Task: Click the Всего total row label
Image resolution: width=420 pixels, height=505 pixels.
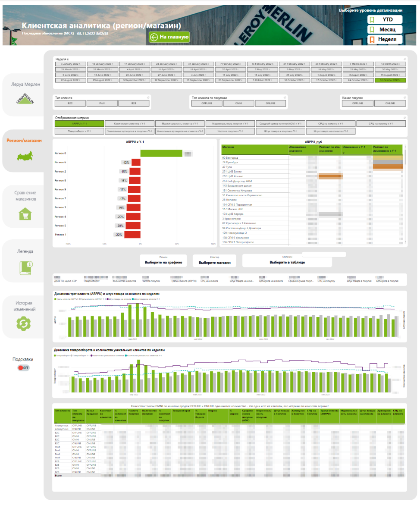Action: point(58,476)
